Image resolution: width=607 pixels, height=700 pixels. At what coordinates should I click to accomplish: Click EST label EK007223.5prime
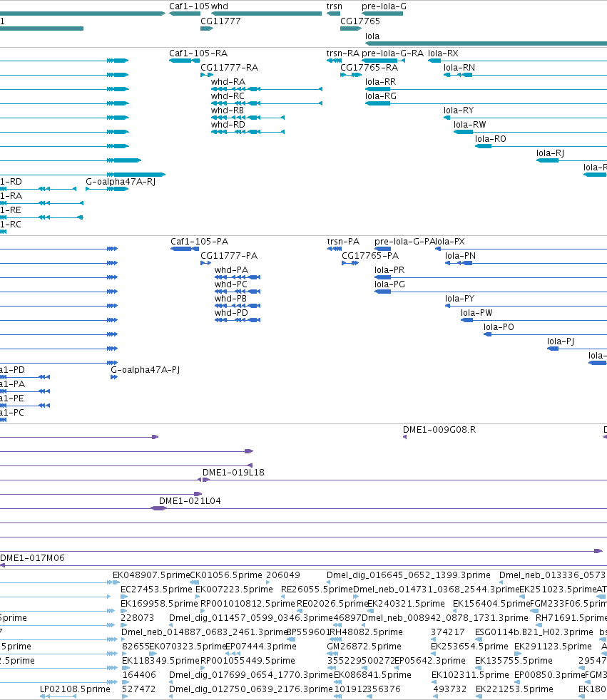pyautogui.click(x=234, y=590)
